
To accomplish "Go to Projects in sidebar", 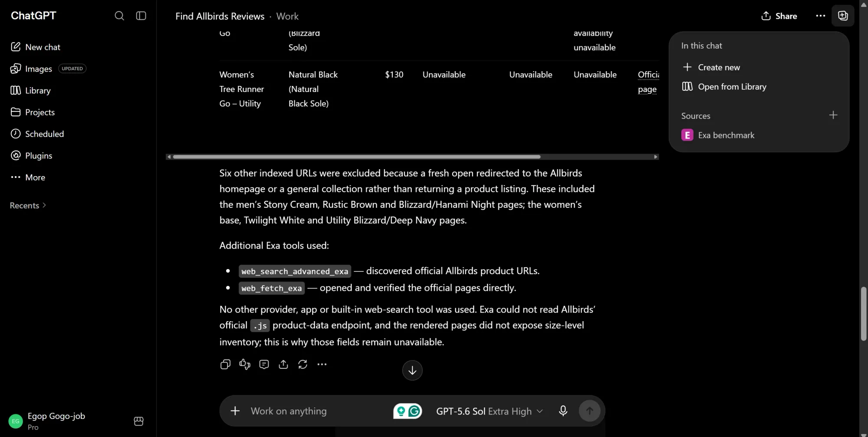I will click(x=33, y=112).
